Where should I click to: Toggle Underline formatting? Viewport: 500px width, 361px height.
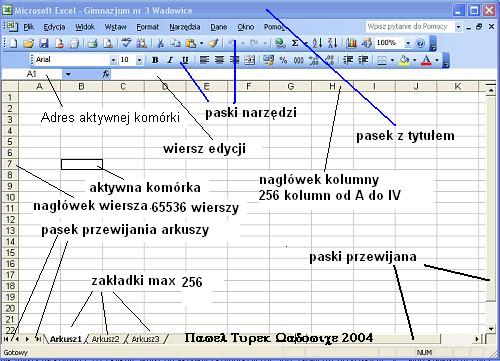pyautogui.click(x=185, y=60)
